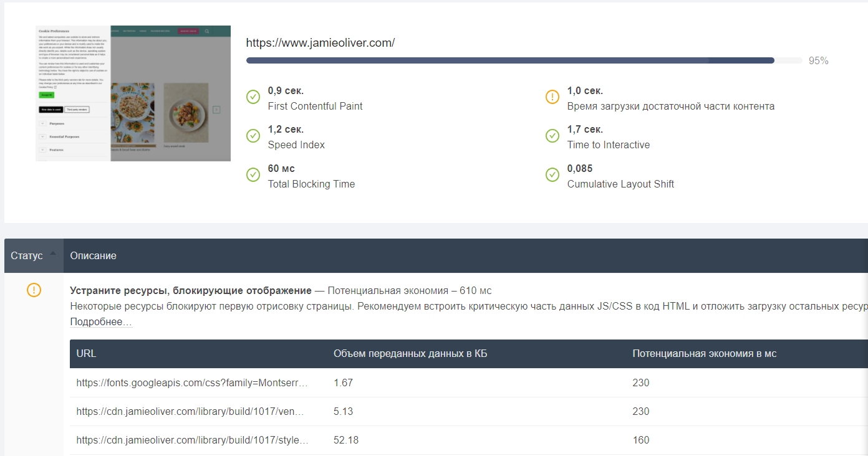Click the 60 мс blocking time value
The image size is (868, 456).
[281, 168]
